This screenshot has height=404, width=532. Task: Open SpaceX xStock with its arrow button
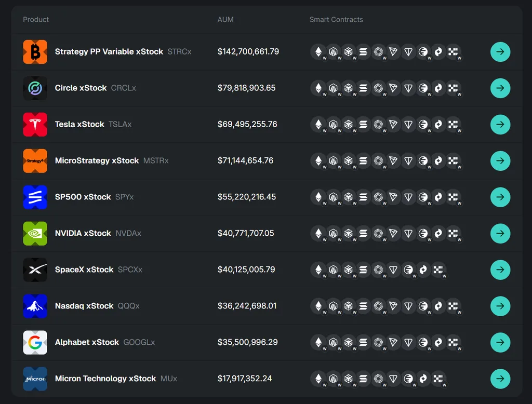[500, 270]
